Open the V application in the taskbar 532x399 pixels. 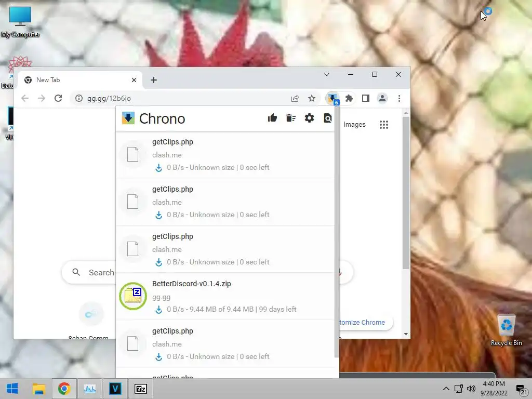[x=115, y=389]
